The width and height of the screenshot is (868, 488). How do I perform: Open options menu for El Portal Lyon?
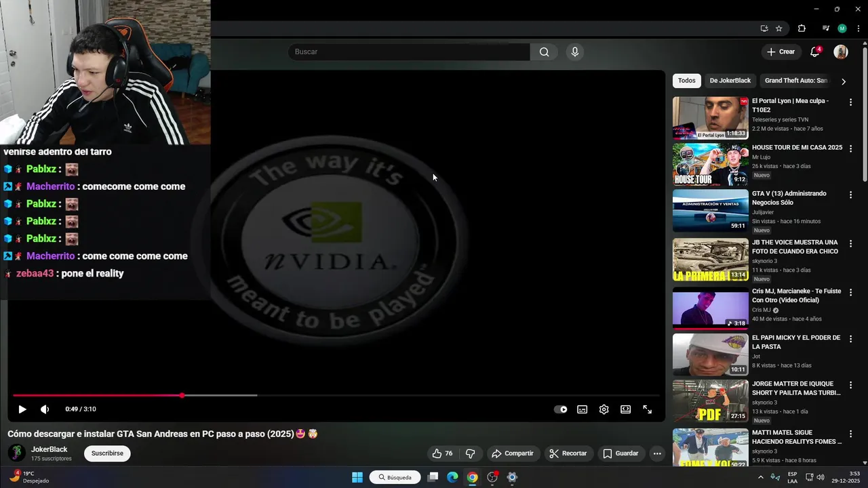(850, 102)
